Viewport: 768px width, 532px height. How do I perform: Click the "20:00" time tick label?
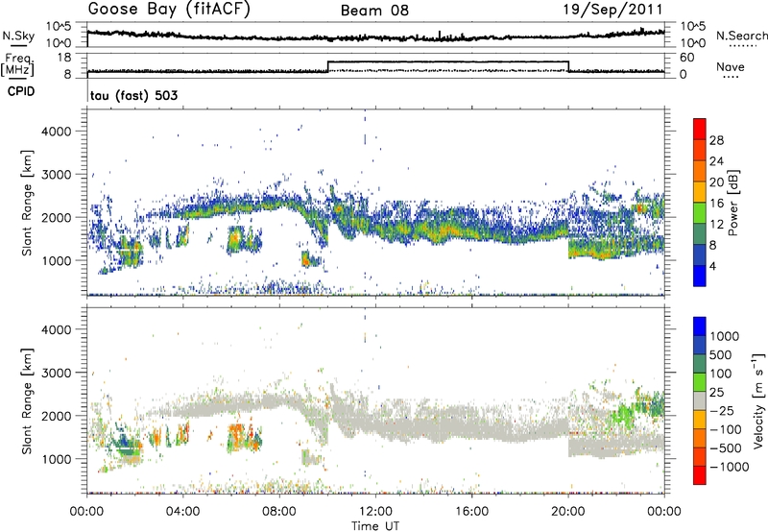(x=567, y=512)
